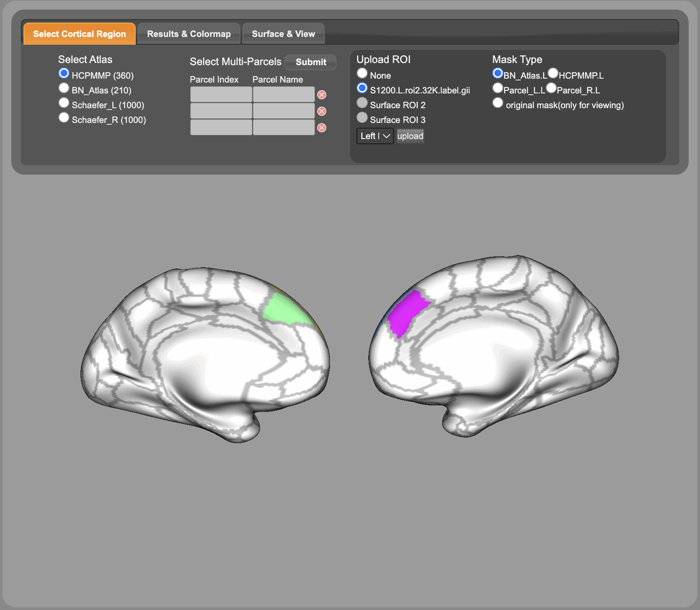Click the upload button
700x610 pixels.
click(x=410, y=136)
